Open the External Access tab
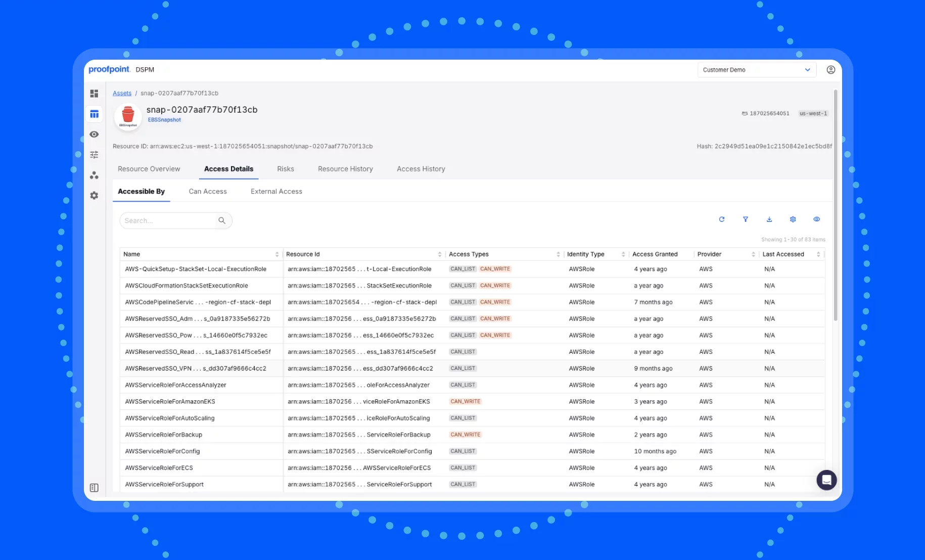Image resolution: width=925 pixels, height=560 pixels. [276, 192]
